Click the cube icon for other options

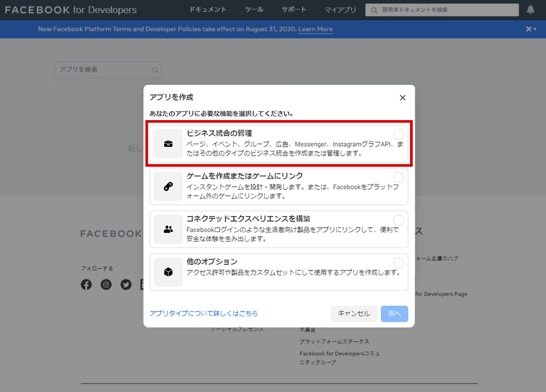168,272
